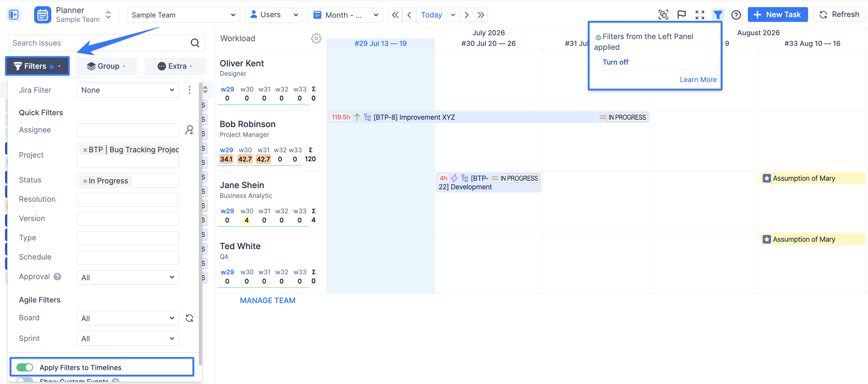Open the Sprint All dropdown
The width and height of the screenshot is (868, 384).
[x=128, y=339]
